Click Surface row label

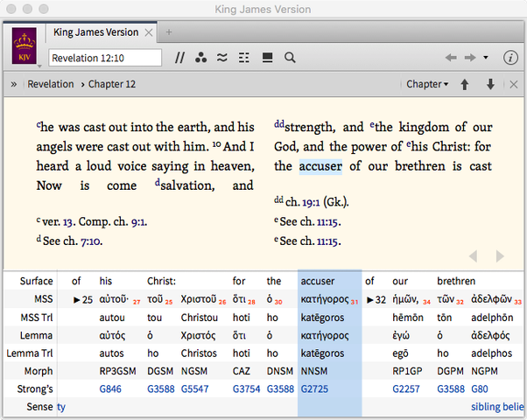click(x=36, y=281)
